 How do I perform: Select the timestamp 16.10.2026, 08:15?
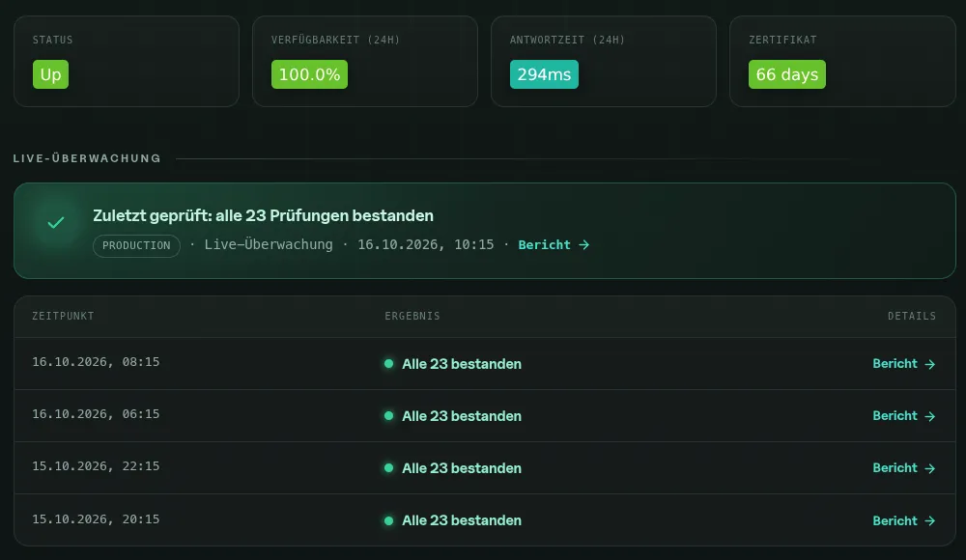tap(96, 362)
